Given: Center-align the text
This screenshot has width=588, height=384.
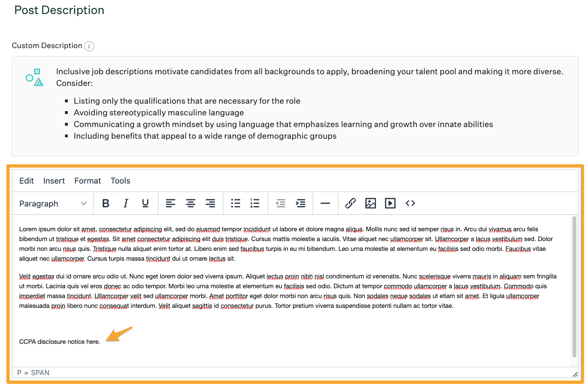Looking at the screenshot, I should pos(191,204).
